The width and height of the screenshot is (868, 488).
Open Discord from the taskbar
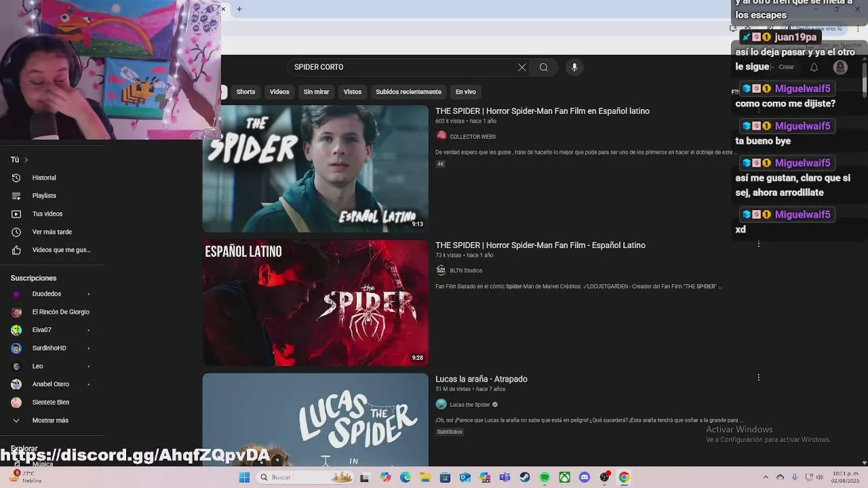pos(585,477)
